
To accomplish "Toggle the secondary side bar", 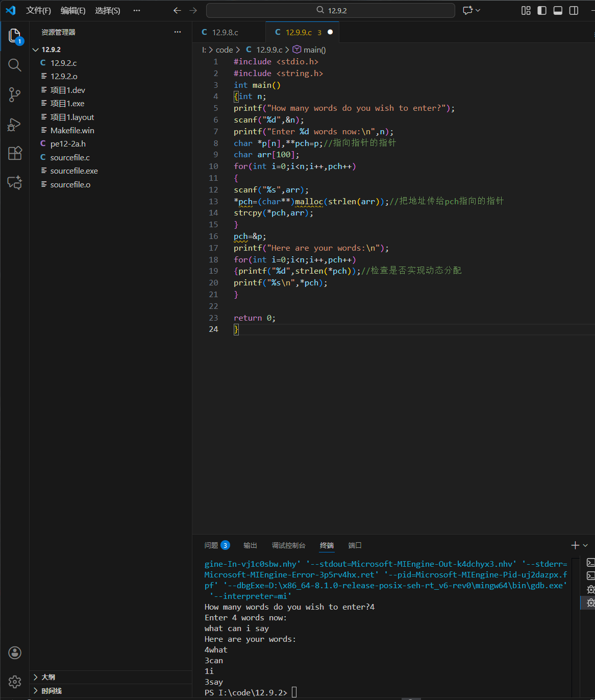I will (574, 10).
